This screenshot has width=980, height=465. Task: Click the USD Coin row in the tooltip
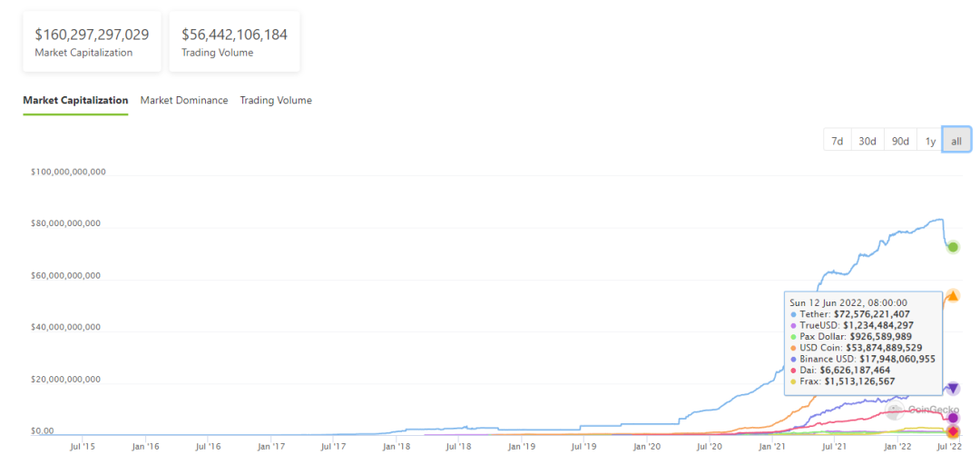click(x=855, y=347)
